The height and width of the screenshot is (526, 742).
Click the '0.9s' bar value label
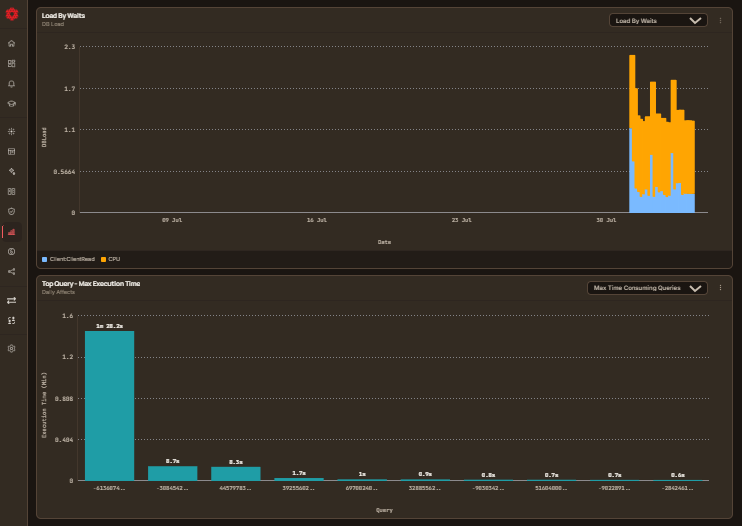click(x=425, y=474)
